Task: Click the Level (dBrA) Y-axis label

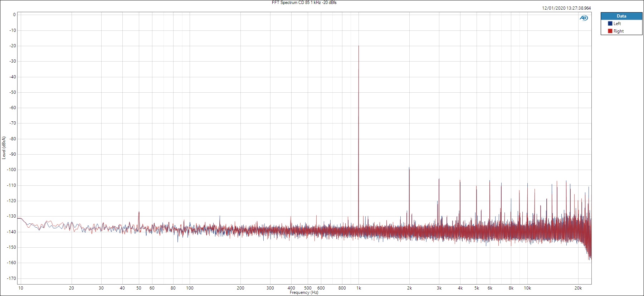Action: click(x=4, y=147)
